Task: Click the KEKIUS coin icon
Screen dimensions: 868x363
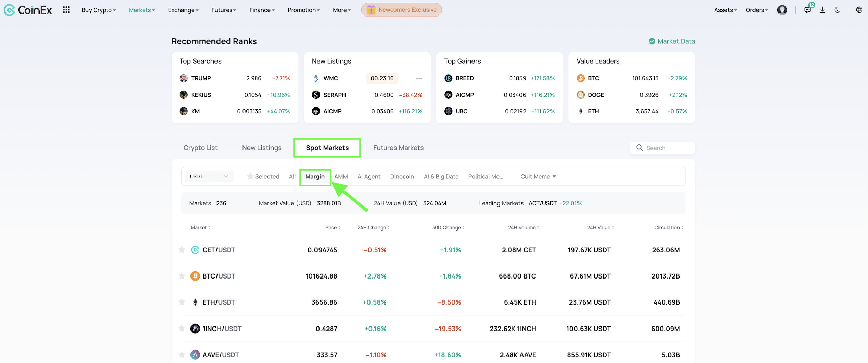Action: (184, 95)
